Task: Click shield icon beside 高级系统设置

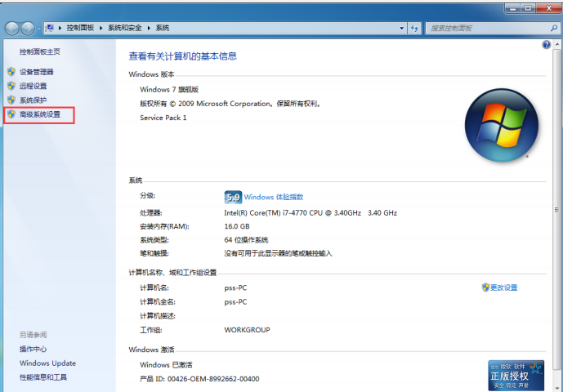Action: [11, 114]
